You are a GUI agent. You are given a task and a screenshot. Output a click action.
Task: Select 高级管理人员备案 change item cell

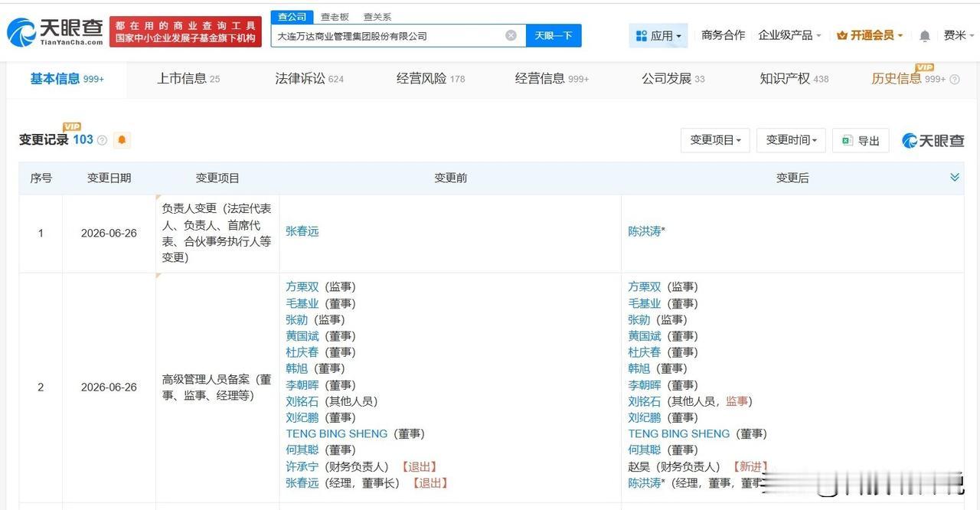(217, 387)
